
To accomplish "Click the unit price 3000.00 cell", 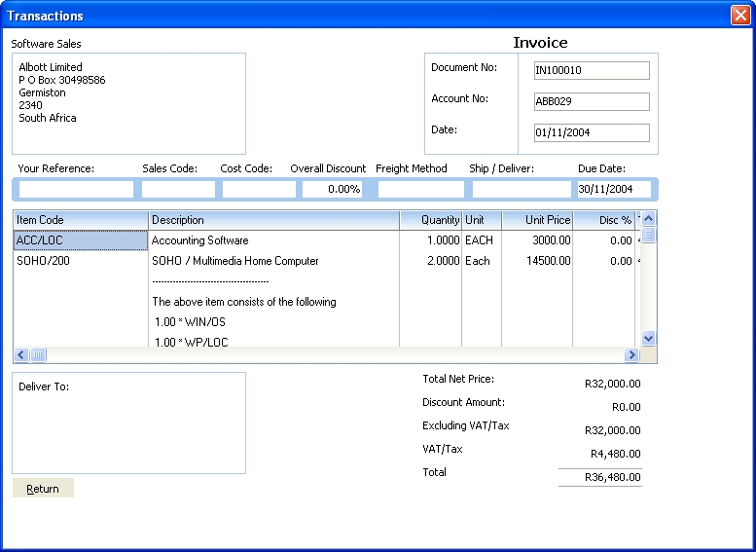I will [537, 240].
